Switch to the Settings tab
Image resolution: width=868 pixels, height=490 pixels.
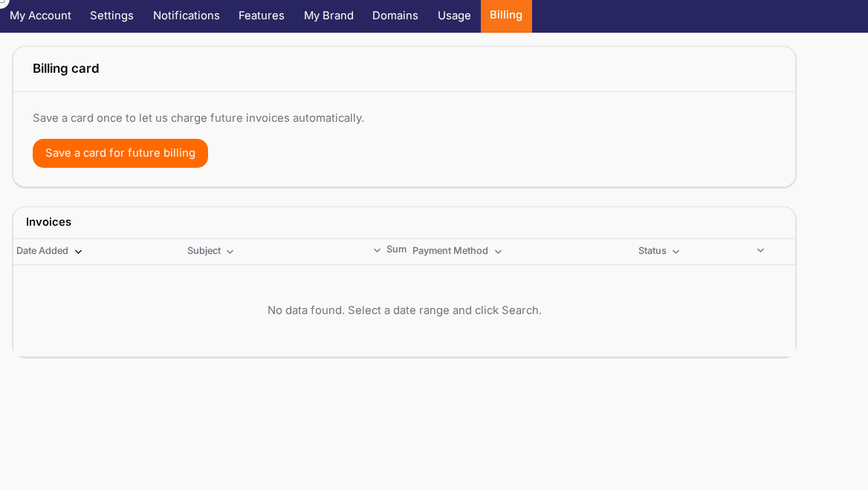click(x=111, y=16)
